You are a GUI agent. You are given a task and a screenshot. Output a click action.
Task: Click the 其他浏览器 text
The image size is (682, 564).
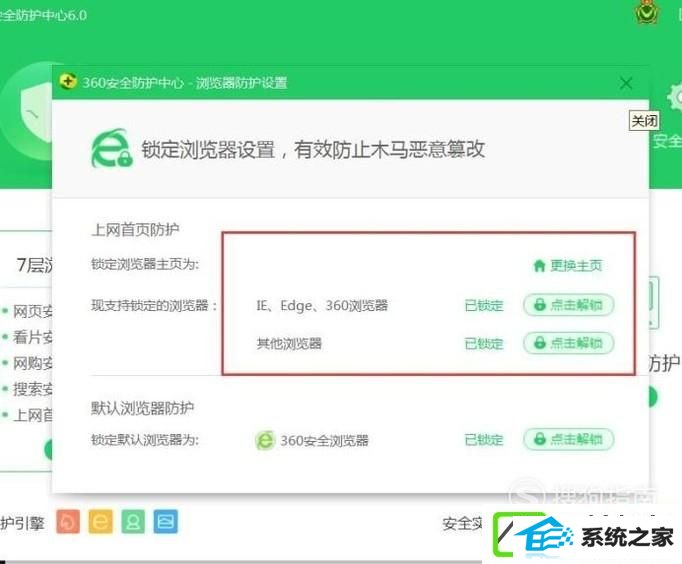[x=289, y=344]
